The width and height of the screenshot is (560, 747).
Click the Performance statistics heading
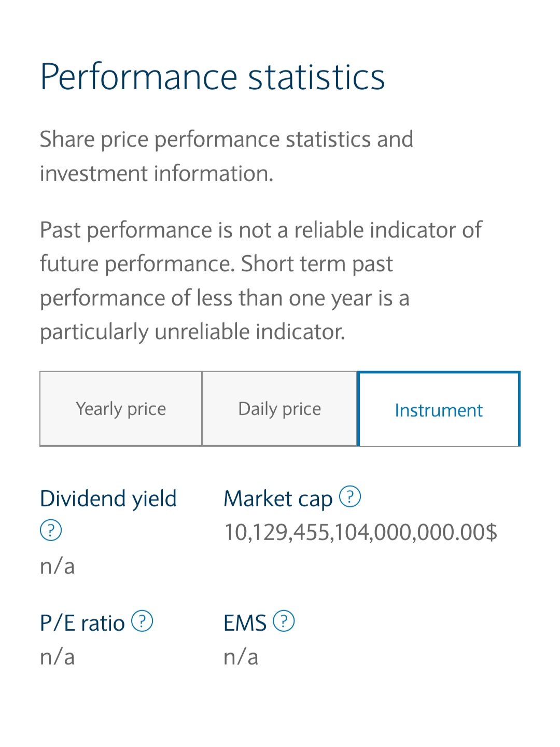(213, 77)
